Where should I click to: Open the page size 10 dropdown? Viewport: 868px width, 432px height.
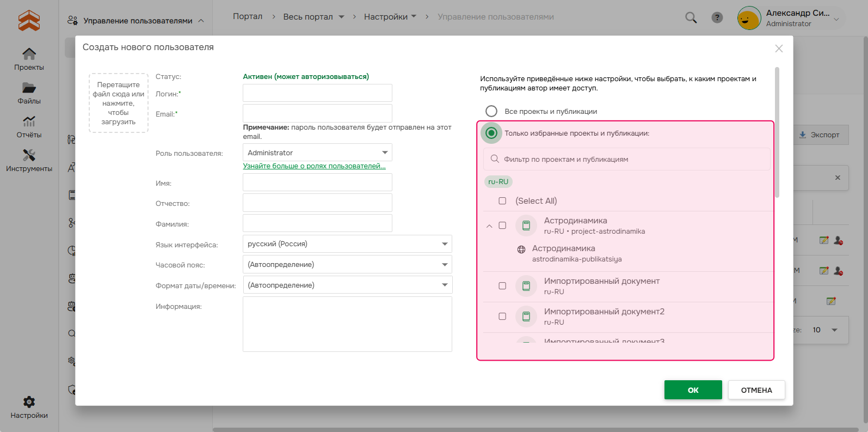(x=834, y=330)
